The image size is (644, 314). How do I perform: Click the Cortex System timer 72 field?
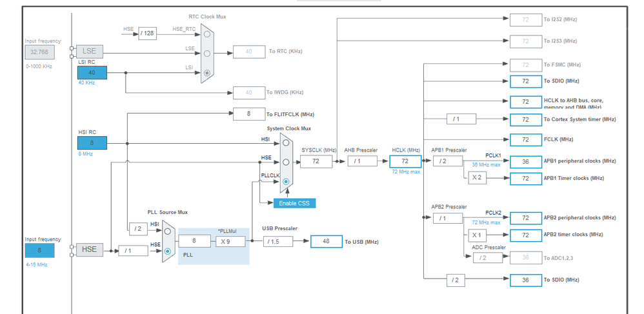coord(526,119)
